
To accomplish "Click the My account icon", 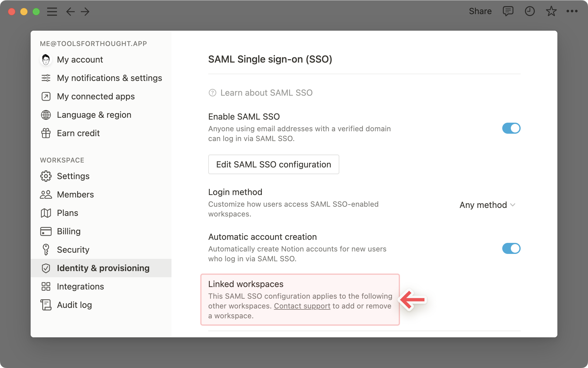I will pos(46,59).
